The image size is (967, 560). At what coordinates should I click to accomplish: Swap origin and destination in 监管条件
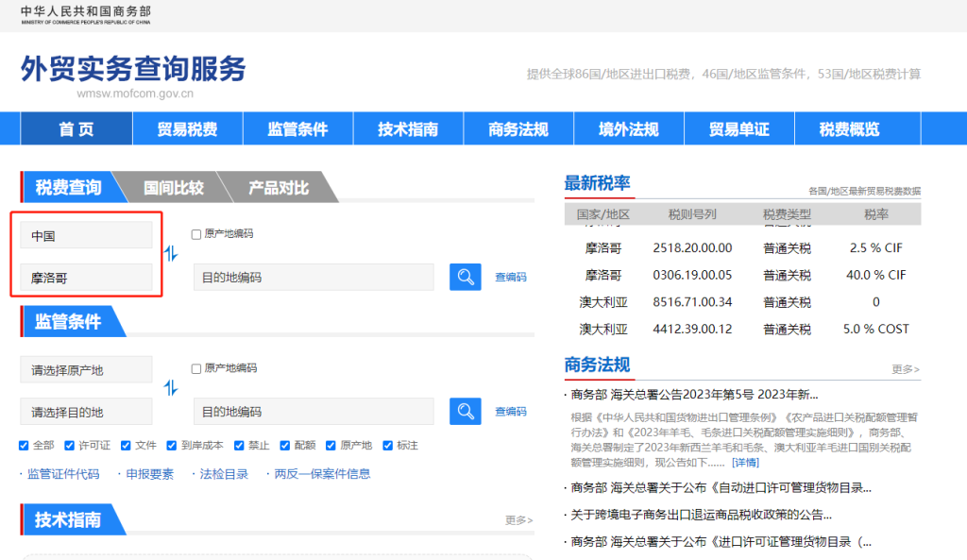[171, 388]
